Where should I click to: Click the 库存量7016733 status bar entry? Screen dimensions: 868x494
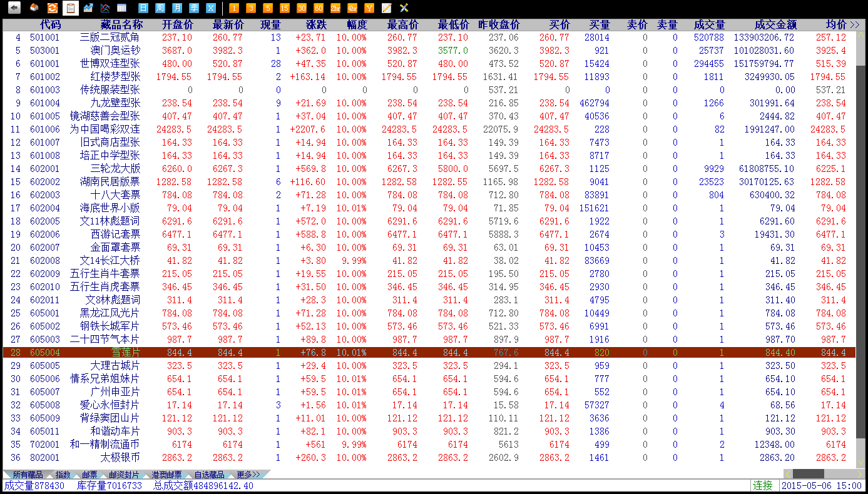coord(110,486)
